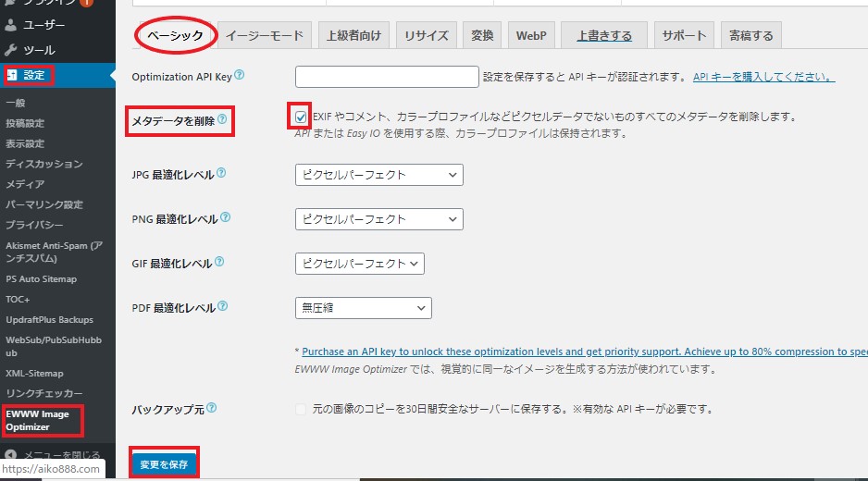Open TOC+ in sidebar

18,300
